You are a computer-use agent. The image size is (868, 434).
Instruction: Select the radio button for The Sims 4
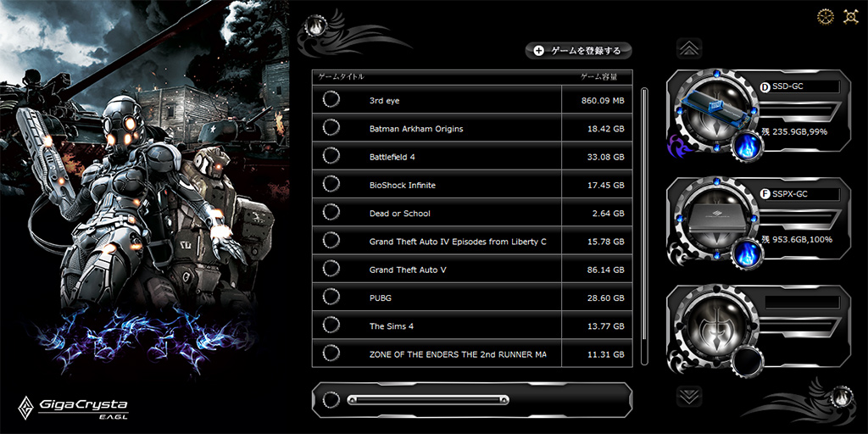[331, 325]
